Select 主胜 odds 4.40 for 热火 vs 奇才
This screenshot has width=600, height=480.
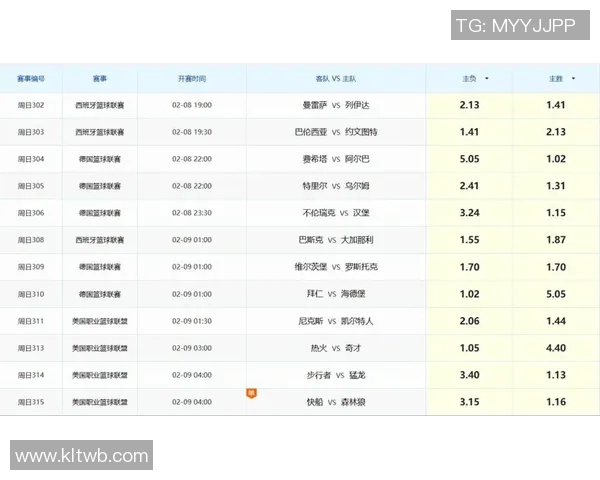point(556,348)
